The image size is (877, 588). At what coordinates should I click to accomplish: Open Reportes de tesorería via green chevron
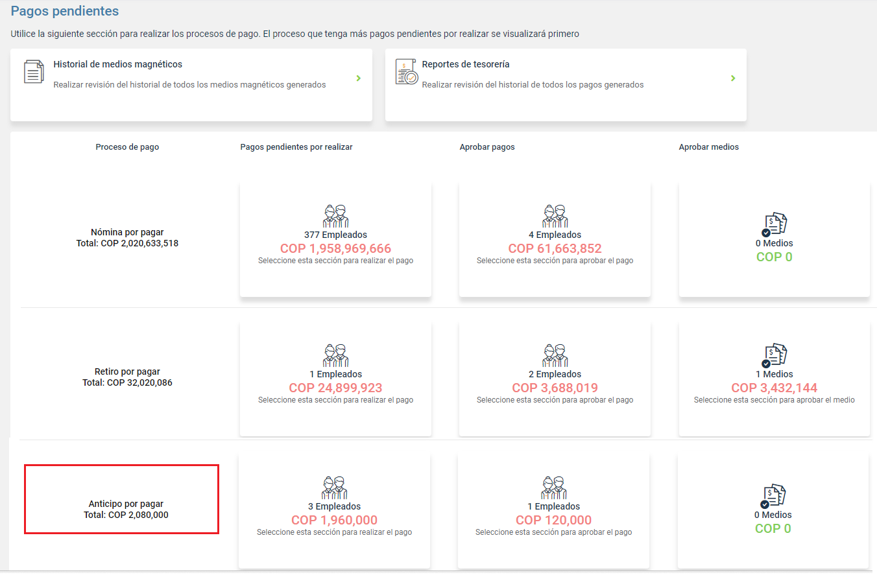point(733,78)
